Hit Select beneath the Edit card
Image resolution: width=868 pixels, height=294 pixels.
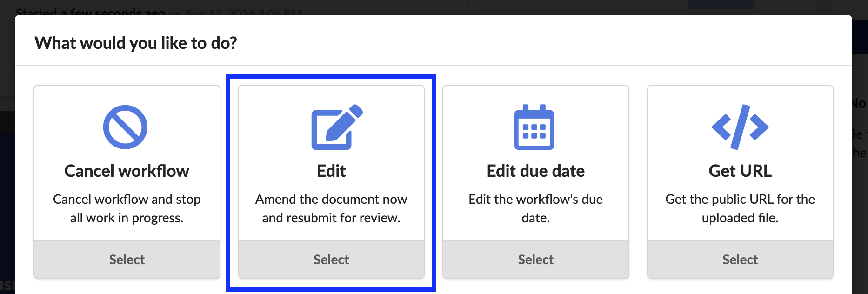tap(331, 260)
